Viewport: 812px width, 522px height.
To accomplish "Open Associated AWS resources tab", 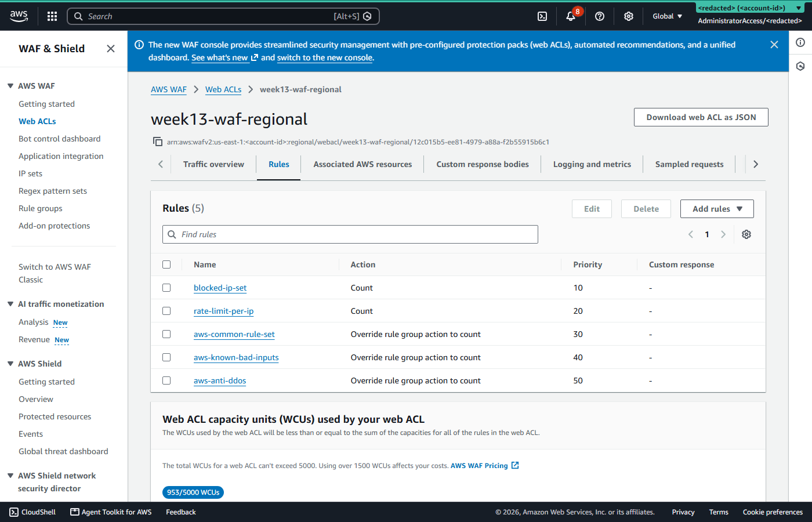I will (x=362, y=164).
